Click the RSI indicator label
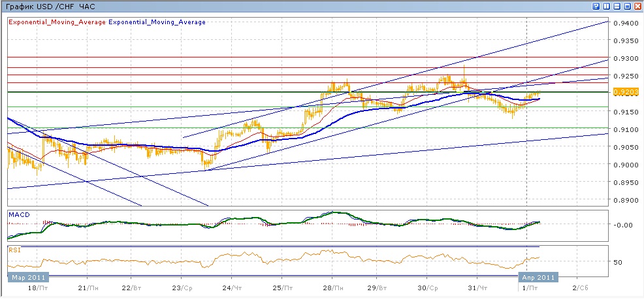644x300 pixels. coord(14,249)
